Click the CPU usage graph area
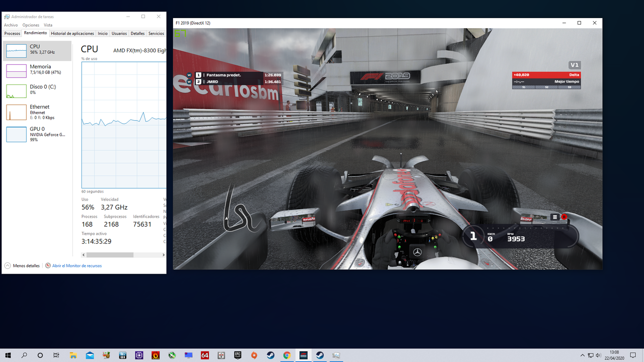The image size is (644, 362). click(x=124, y=125)
